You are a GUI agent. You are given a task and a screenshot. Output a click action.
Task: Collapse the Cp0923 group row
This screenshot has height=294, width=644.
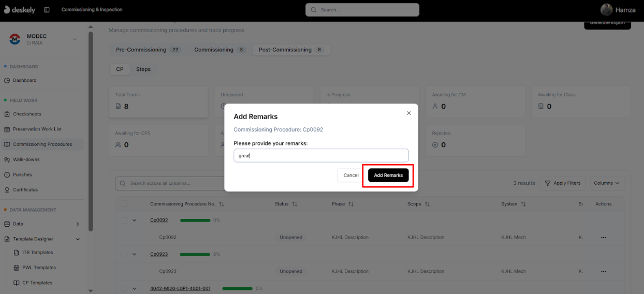click(135, 254)
